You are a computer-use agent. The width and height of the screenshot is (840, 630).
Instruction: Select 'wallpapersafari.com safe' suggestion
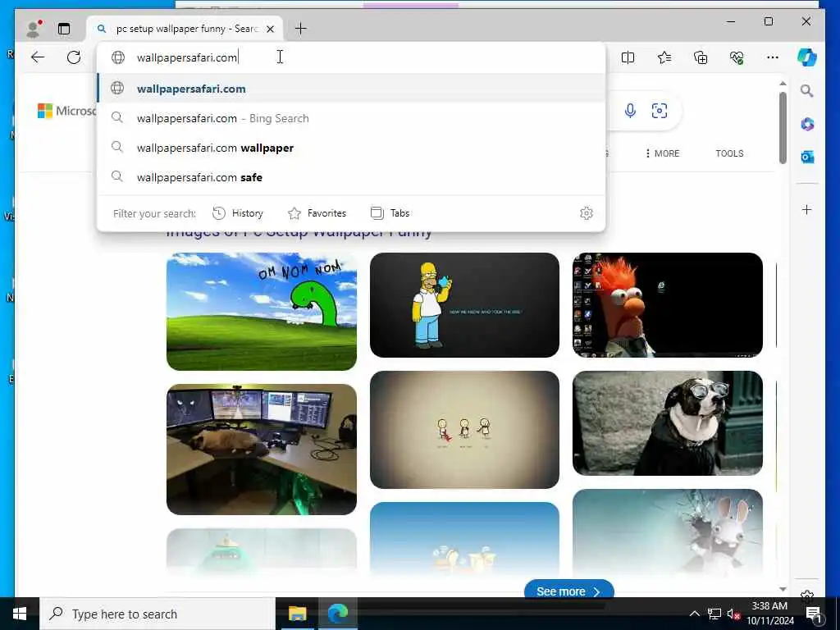[x=351, y=177]
